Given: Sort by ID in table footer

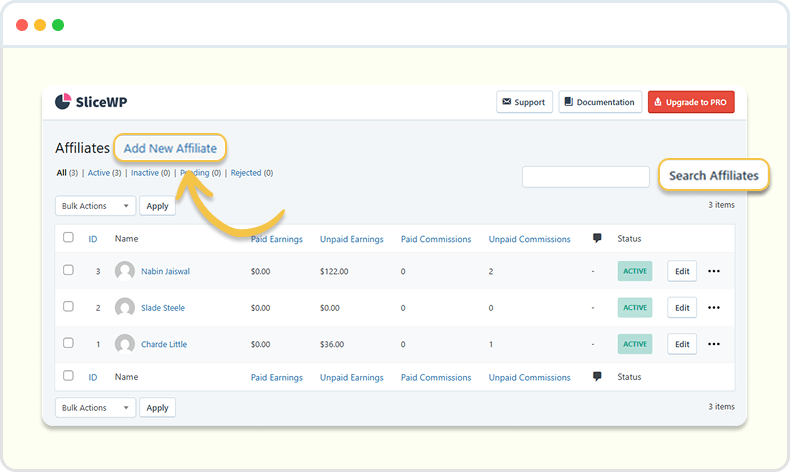Looking at the screenshot, I should tap(93, 377).
